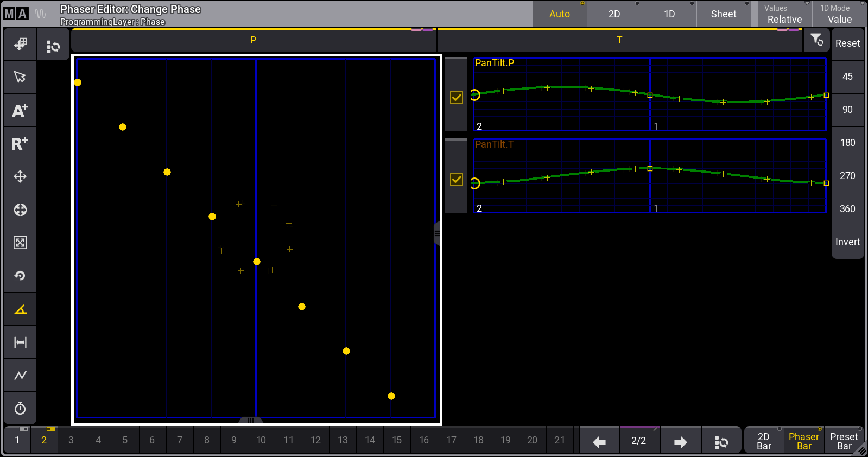Select step 10 in the step bar

(261, 440)
